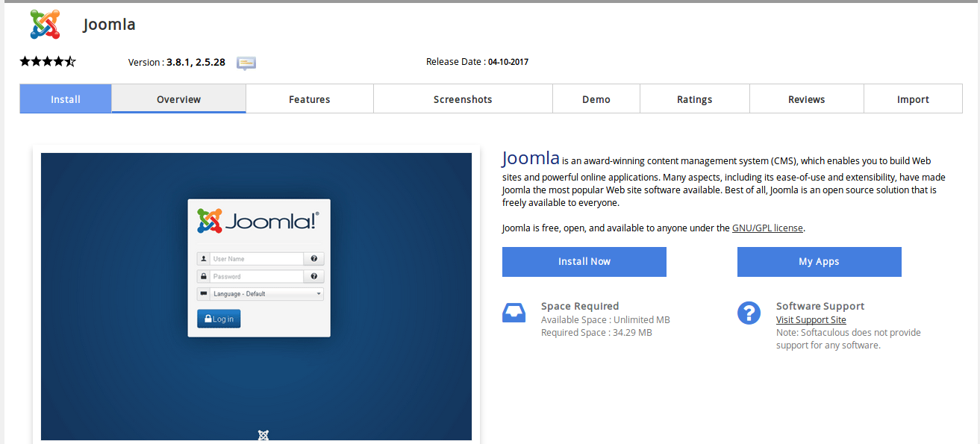The height and width of the screenshot is (444, 980).
Task: Open the Install tab
Action: coord(66,99)
